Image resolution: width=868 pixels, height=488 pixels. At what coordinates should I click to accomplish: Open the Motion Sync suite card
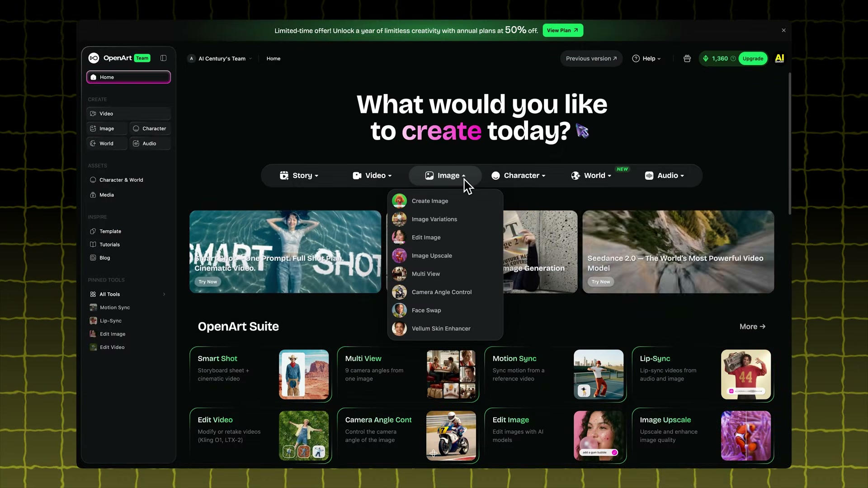click(556, 374)
